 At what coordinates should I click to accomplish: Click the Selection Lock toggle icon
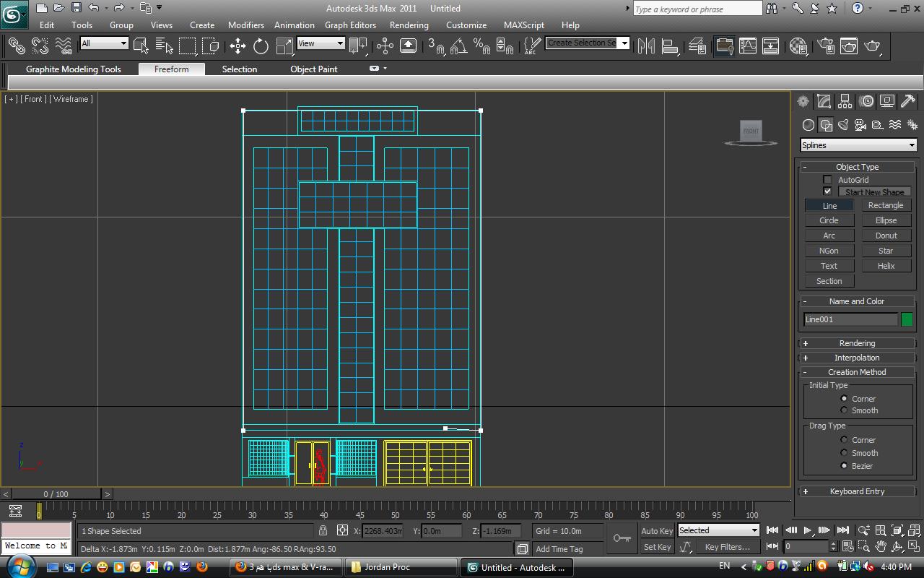click(323, 531)
